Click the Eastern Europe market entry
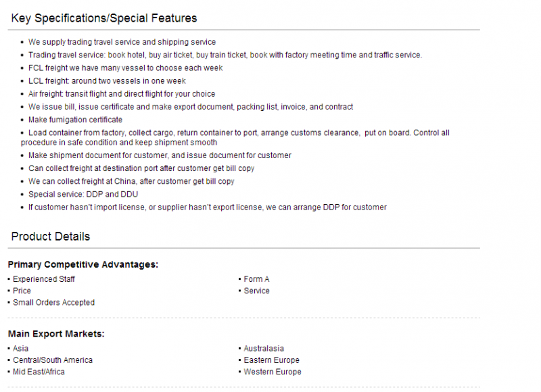 click(272, 360)
